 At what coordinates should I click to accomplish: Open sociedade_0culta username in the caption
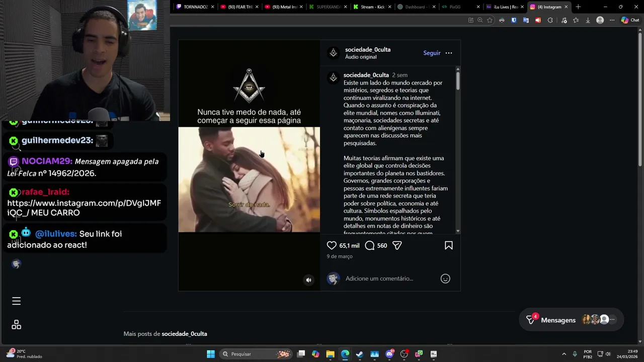[366, 75]
